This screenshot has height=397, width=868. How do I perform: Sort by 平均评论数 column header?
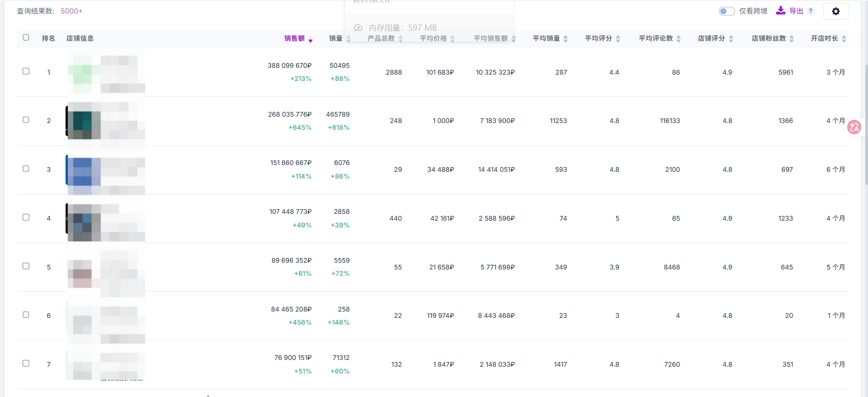click(656, 38)
